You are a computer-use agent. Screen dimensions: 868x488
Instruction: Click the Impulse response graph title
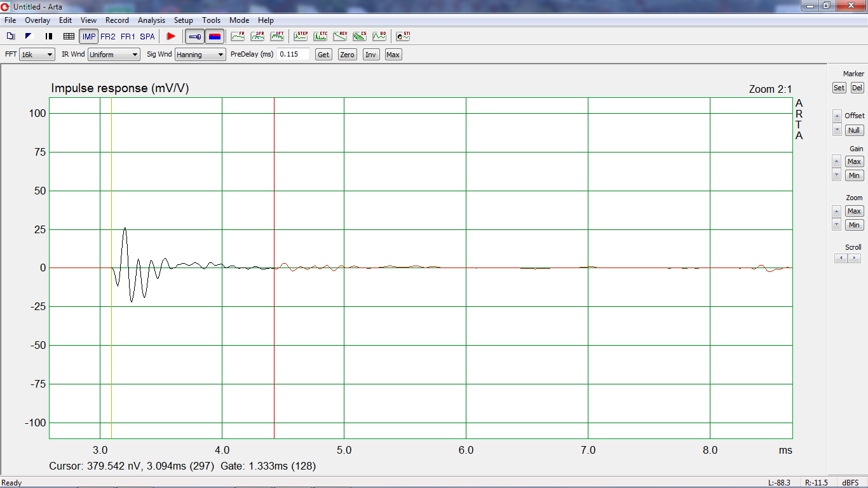[120, 88]
